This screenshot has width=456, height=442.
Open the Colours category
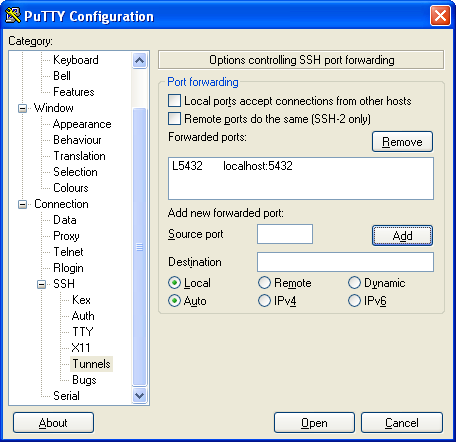tap(71, 188)
